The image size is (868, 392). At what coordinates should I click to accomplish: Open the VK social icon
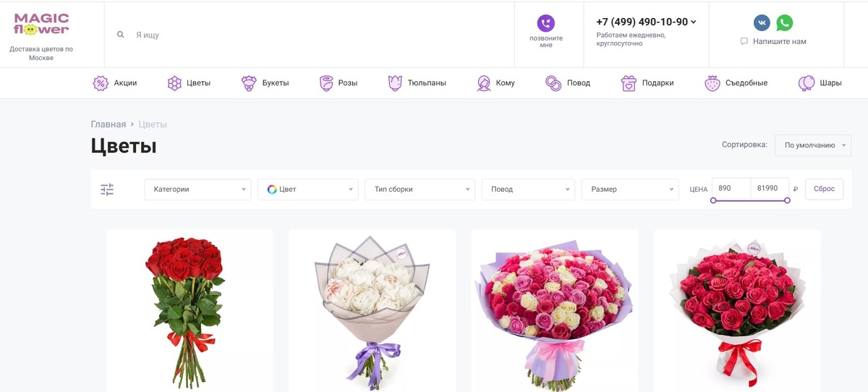(x=762, y=23)
